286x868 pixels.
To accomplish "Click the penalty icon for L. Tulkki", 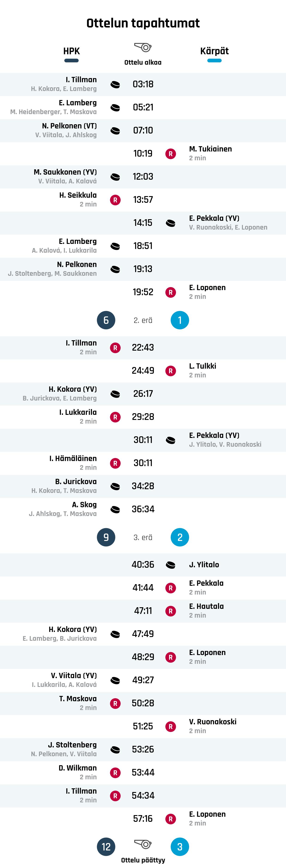I will pos(171,371).
